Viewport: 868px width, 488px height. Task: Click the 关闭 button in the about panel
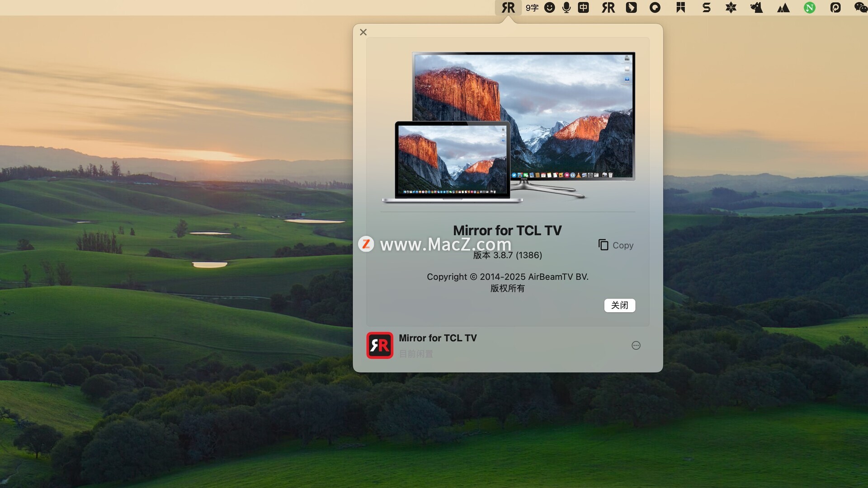[x=620, y=305]
